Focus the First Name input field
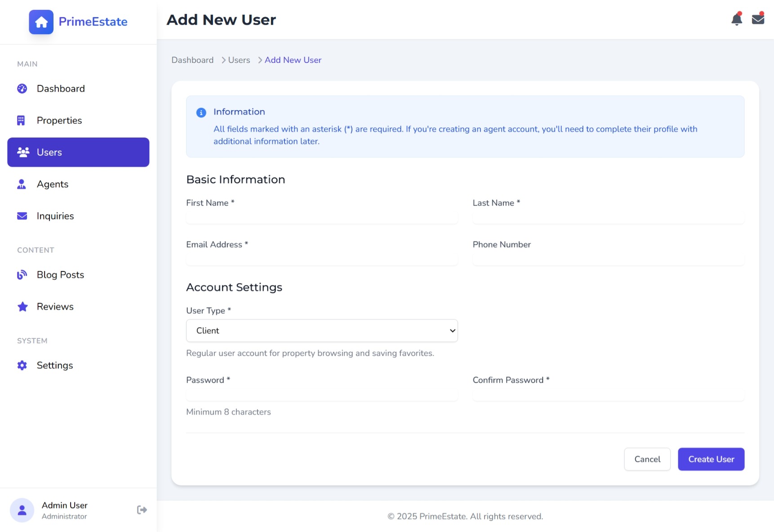The height and width of the screenshot is (532, 774). (322, 218)
